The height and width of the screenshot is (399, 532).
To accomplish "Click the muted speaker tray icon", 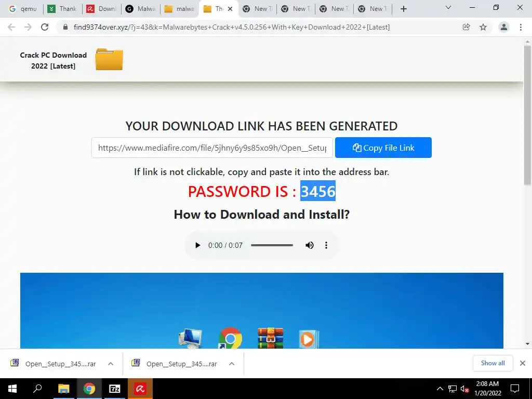I will [464, 389].
